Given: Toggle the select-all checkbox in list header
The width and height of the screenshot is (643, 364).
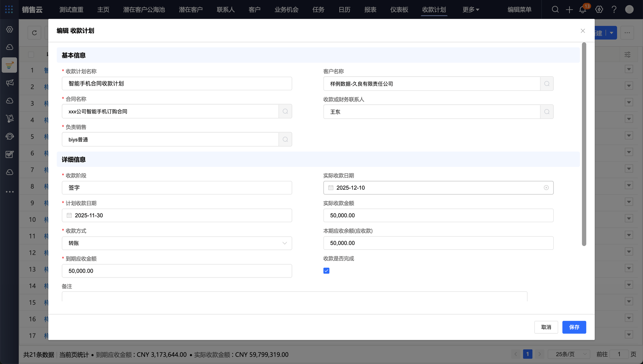Looking at the screenshot, I should tap(31, 55).
